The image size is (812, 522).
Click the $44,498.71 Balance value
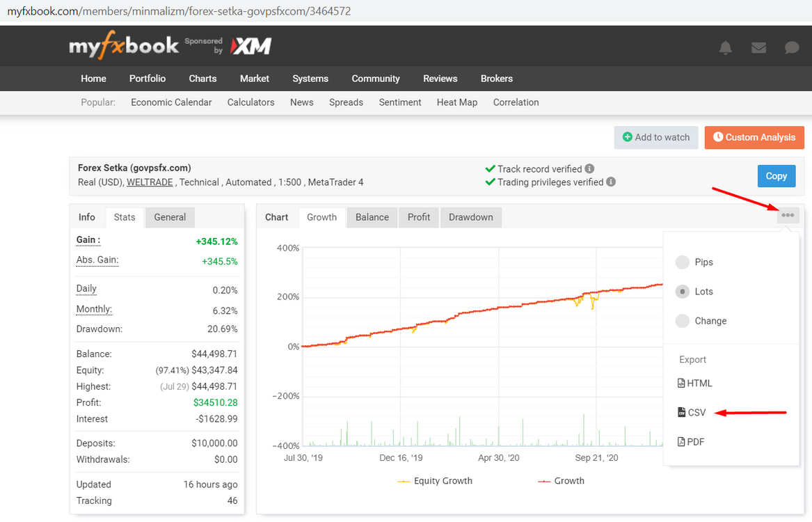click(x=214, y=354)
